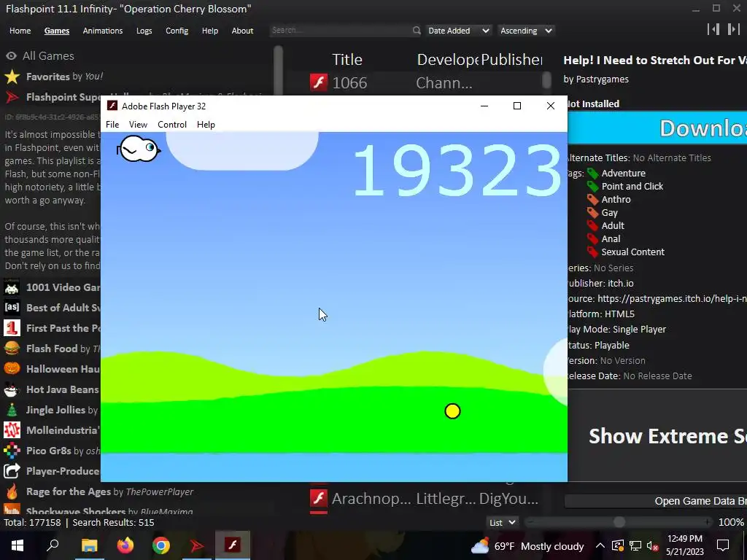Click the Point and Click tag
Viewport: 747px width, 560px height.
632,186
